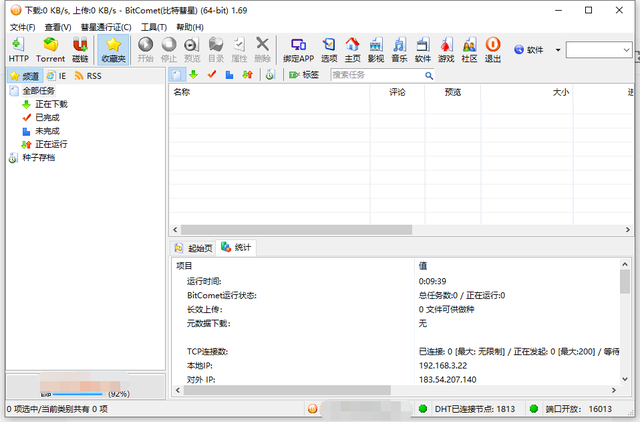The height and width of the screenshot is (422, 640).
Task: Click the Exit (退出) power icon
Action: click(493, 50)
